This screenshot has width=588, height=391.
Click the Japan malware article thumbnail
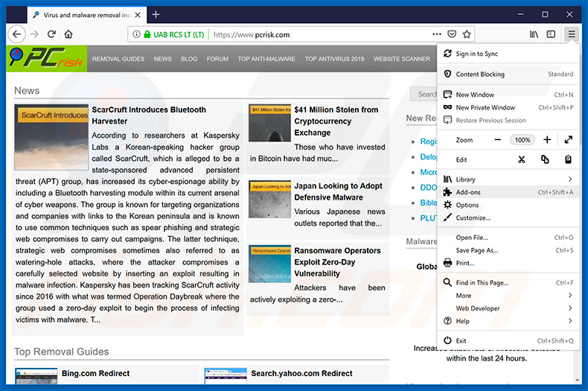(x=269, y=200)
